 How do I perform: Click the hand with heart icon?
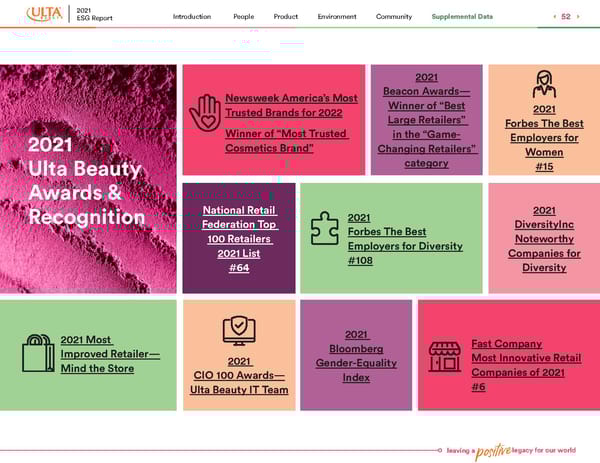pyautogui.click(x=205, y=114)
